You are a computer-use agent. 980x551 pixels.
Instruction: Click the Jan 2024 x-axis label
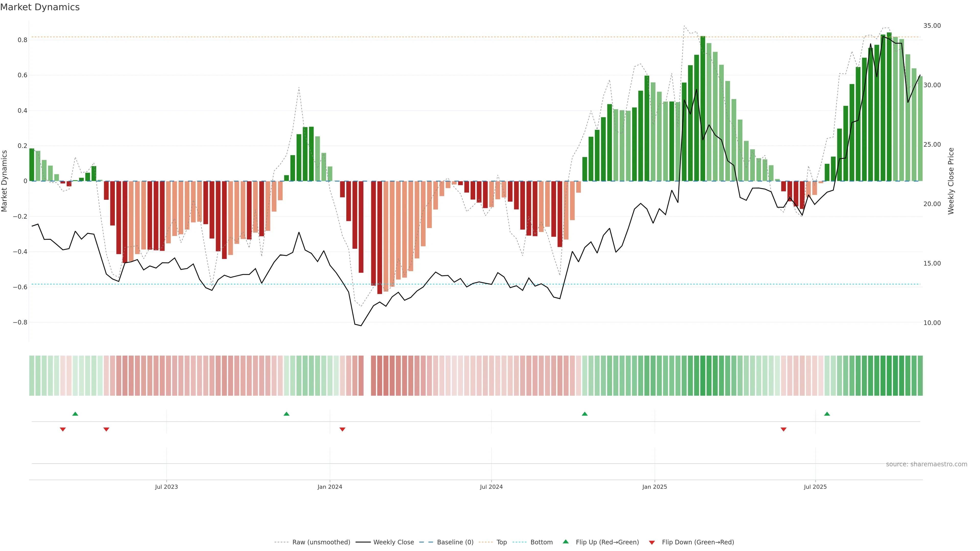pos(330,487)
